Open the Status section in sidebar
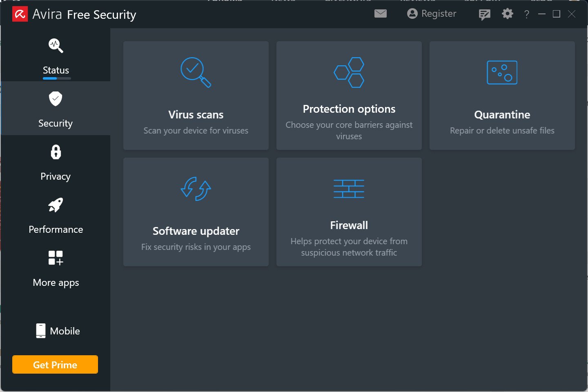 point(56,55)
